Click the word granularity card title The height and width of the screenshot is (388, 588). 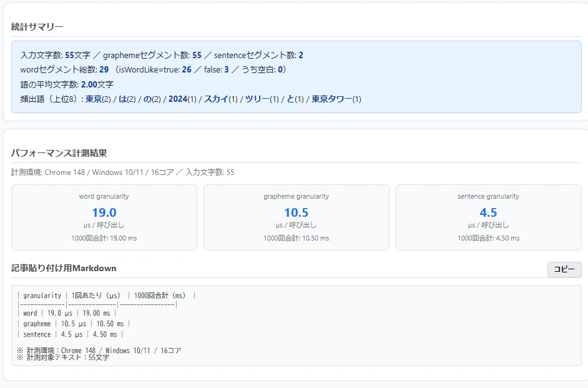pos(104,196)
